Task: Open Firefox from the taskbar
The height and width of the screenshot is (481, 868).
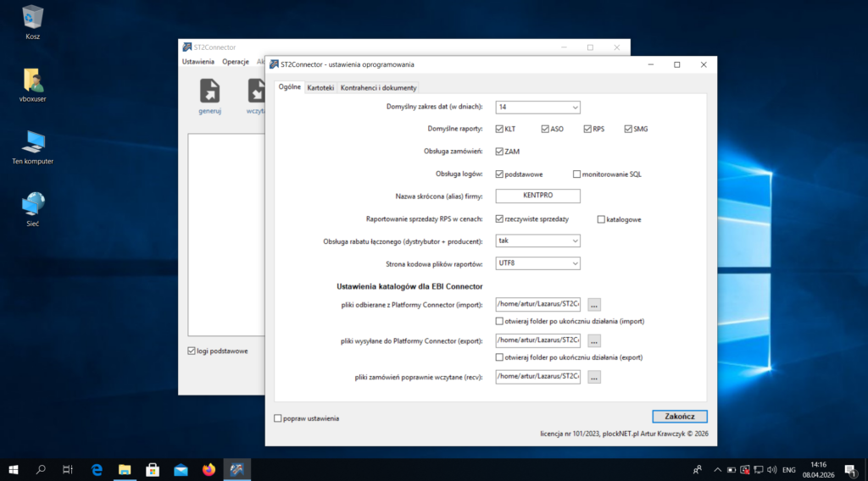Action: click(x=209, y=469)
